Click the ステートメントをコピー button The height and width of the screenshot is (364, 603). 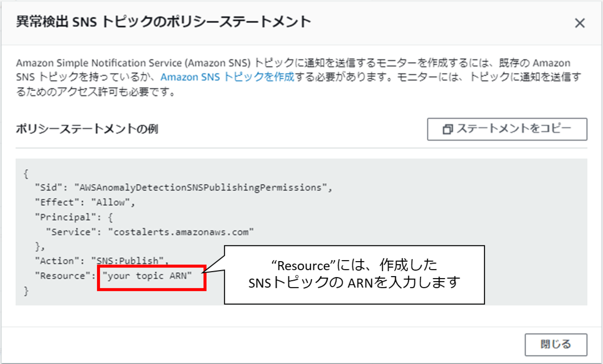(x=507, y=129)
